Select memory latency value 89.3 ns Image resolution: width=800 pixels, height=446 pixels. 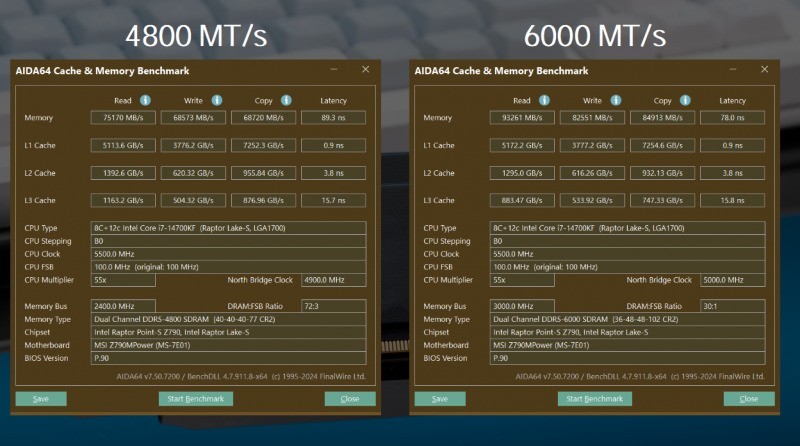pos(333,117)
